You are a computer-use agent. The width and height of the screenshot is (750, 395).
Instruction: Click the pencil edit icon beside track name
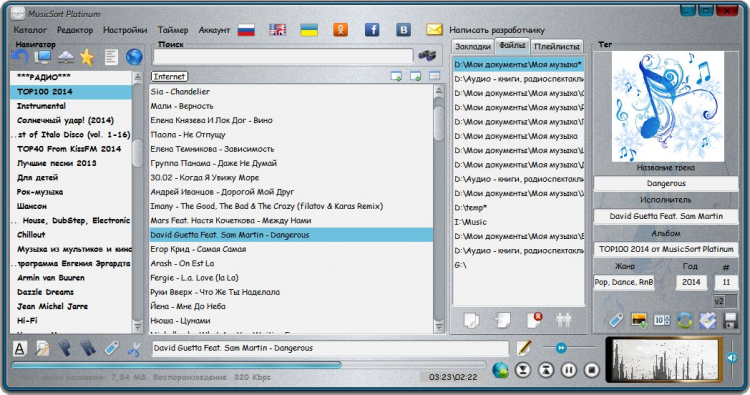pyautogui.click(x=525, y=348)
